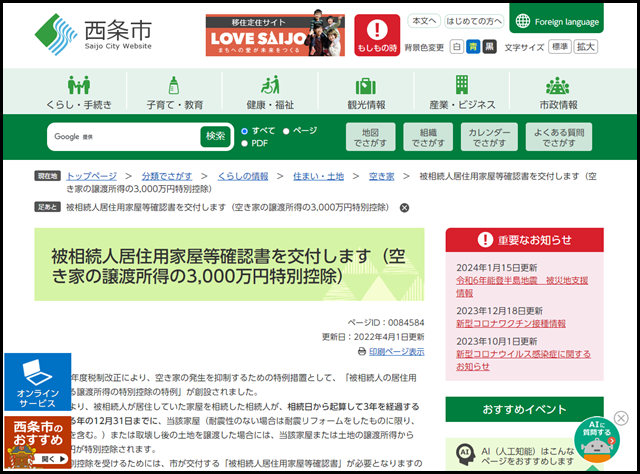Image resolution: width=640 pixels, height=474 pixels.
Task: Open 新型コロナウイルス感染症に関するお知らせ link
Action: pyautogui.click(x=523, y=360)
